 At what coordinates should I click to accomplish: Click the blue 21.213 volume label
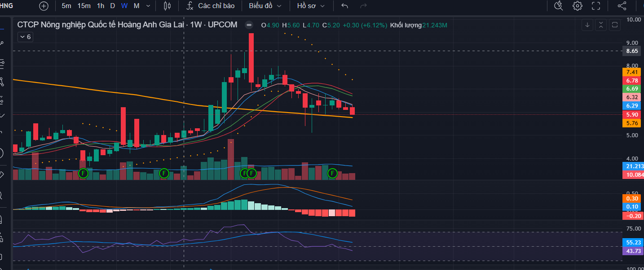[x=634, y=166]
